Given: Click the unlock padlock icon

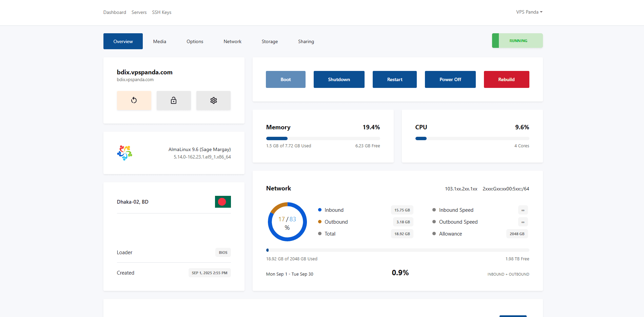Looking at the screenshot, I should click(x=174, y=100).
